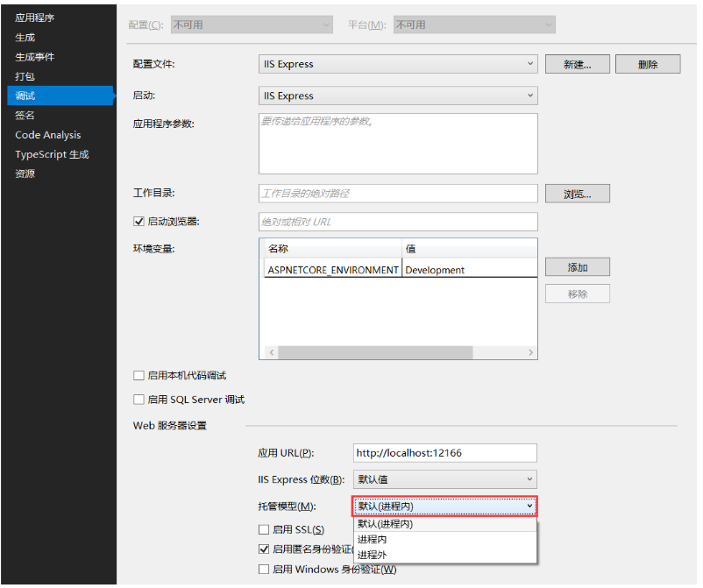Viewport: 703px width, 588px height.
Task: Select the 调试 page in sidebar
Action: [60, 96]
